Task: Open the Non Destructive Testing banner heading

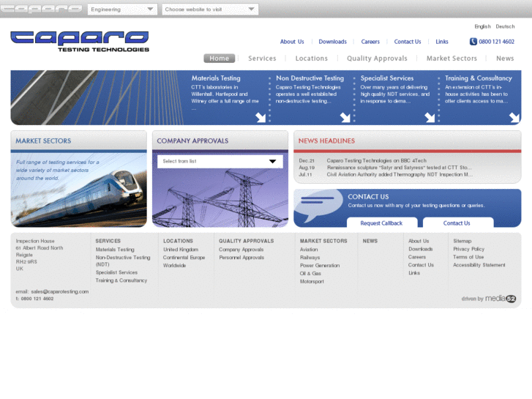Action: tap(310, 78)
